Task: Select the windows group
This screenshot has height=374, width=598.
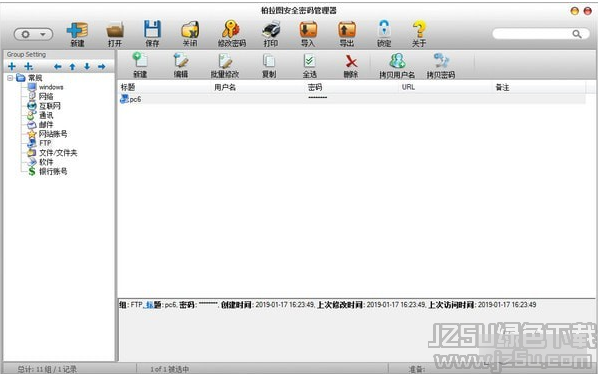Action: click(51, 87)
